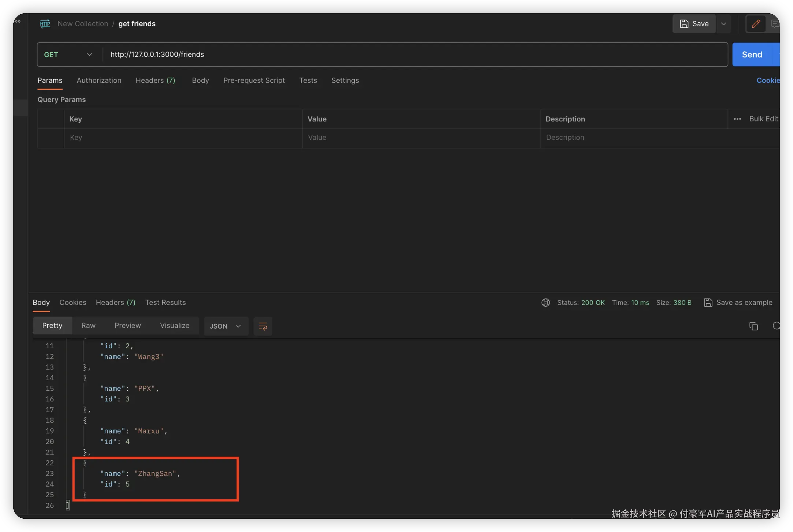Switch to Preview view
The width and height of the screenshot is (793, 532).
127,326
